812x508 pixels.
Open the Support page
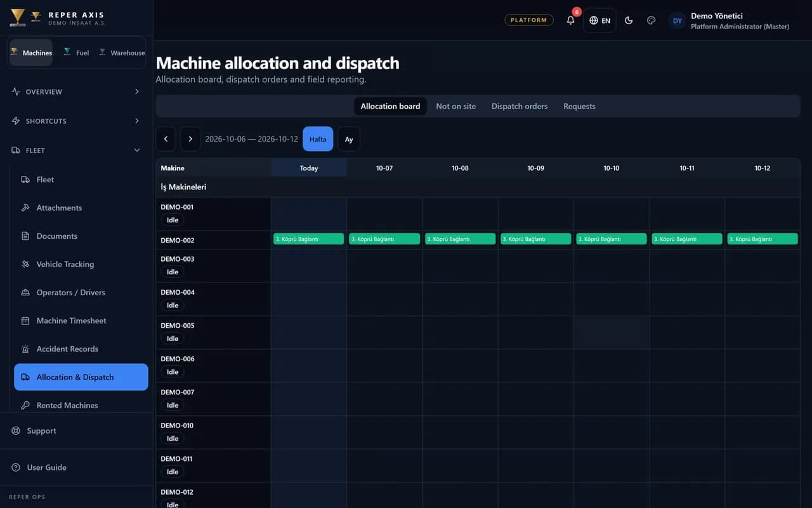point(76,431)
